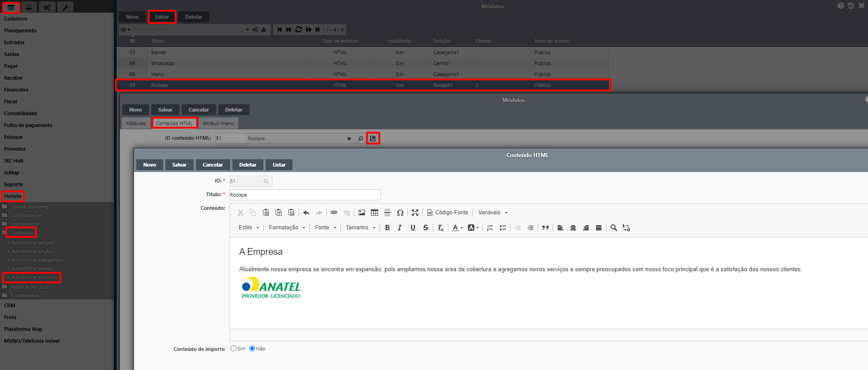Select Sim for Conteúdo de imports

[234, 349]
